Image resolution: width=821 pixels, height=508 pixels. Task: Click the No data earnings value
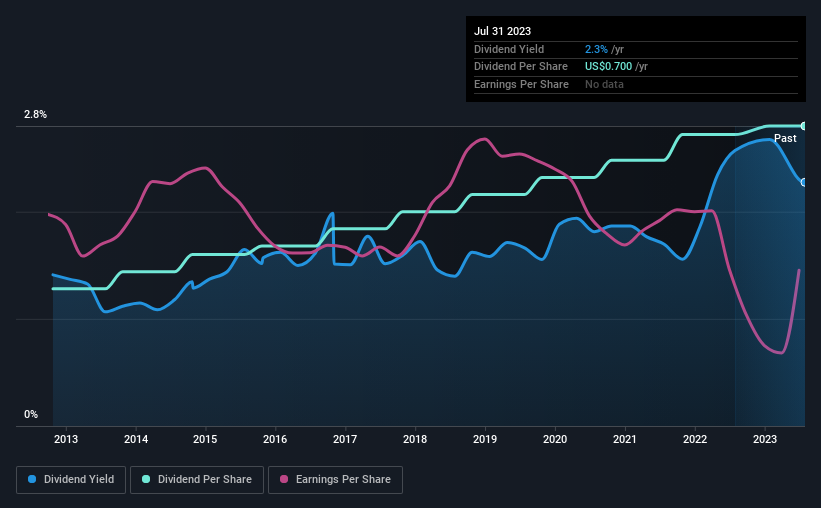click(x=604, y=84)
